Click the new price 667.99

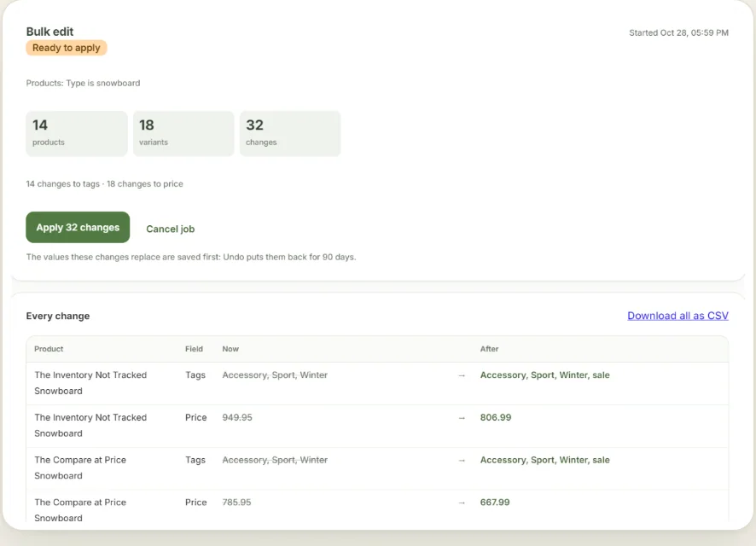tap(495, 502)
